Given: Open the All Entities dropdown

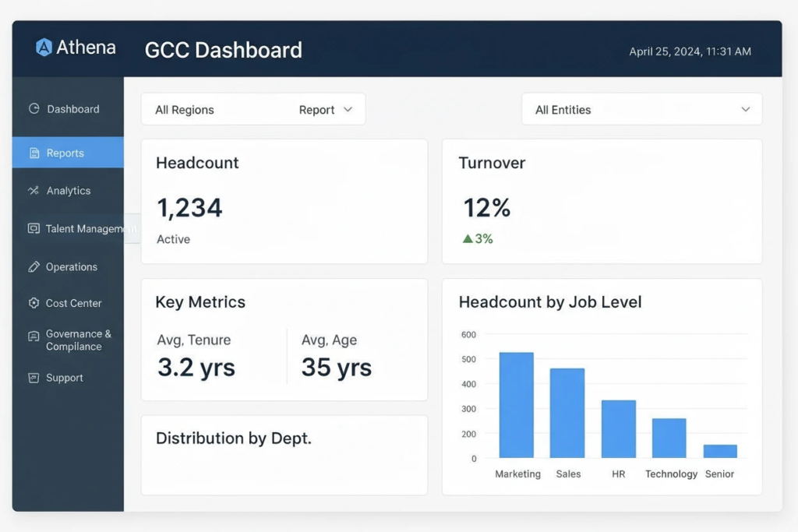Looking at the screenshot, I should click(x=641, y=110).
